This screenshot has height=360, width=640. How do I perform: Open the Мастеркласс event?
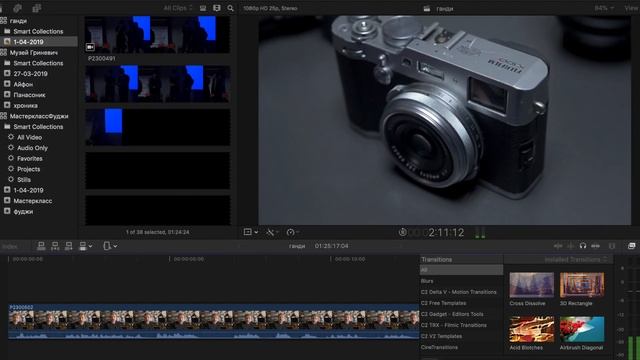(32, 201)
